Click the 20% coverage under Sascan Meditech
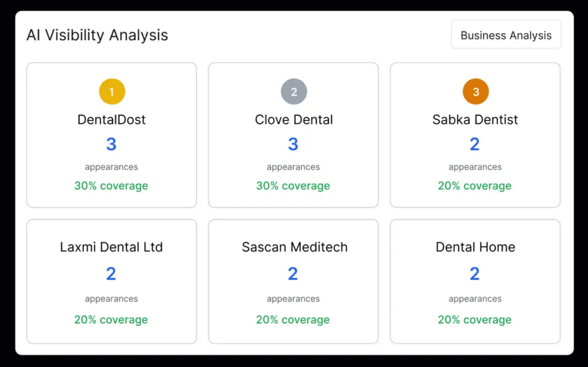Image resolution: width=588 pixels, height=367 pixels. [293, 319]
